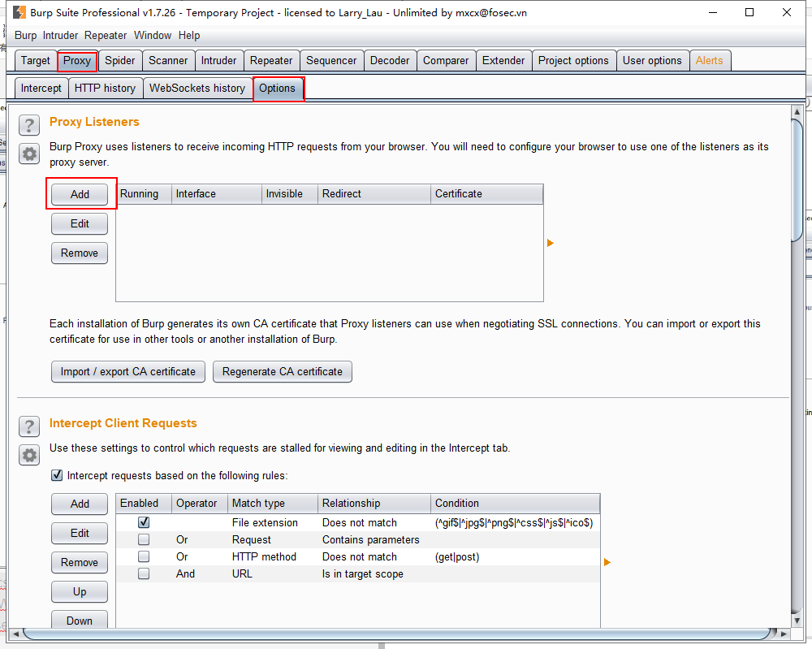Screen dimensions: 812x649
Task: Click vertical scrollbar down arrow
Action: (x=797, y=620)
